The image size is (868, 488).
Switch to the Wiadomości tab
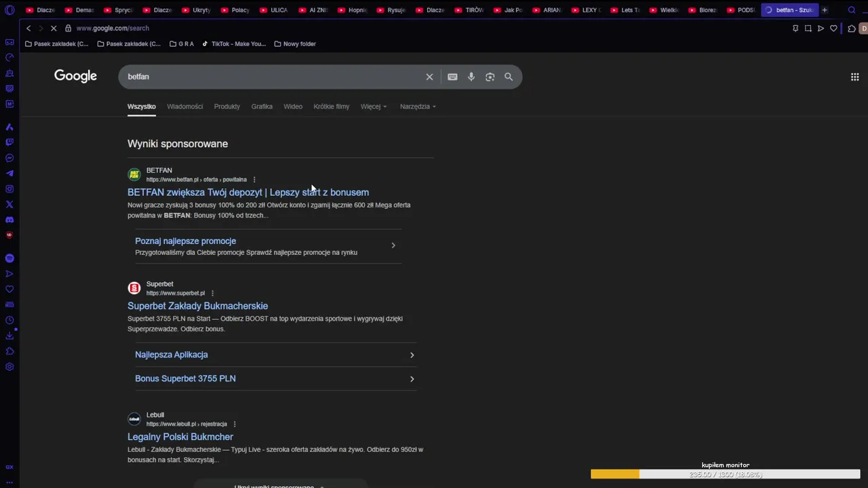point(184,106)
